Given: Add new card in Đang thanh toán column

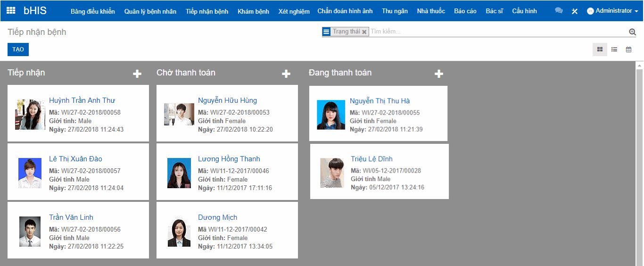Looking at the screenshot, I should coord(438,74).
